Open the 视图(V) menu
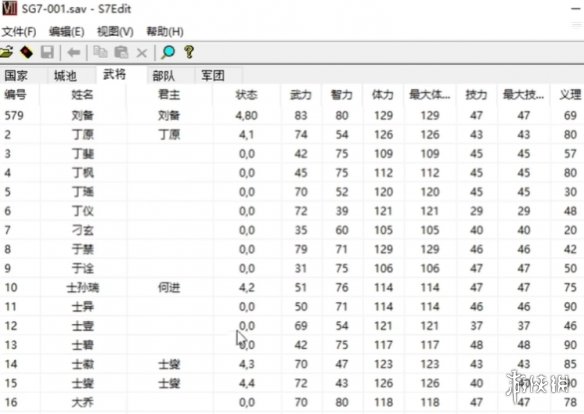 click(x=115, y=32)
